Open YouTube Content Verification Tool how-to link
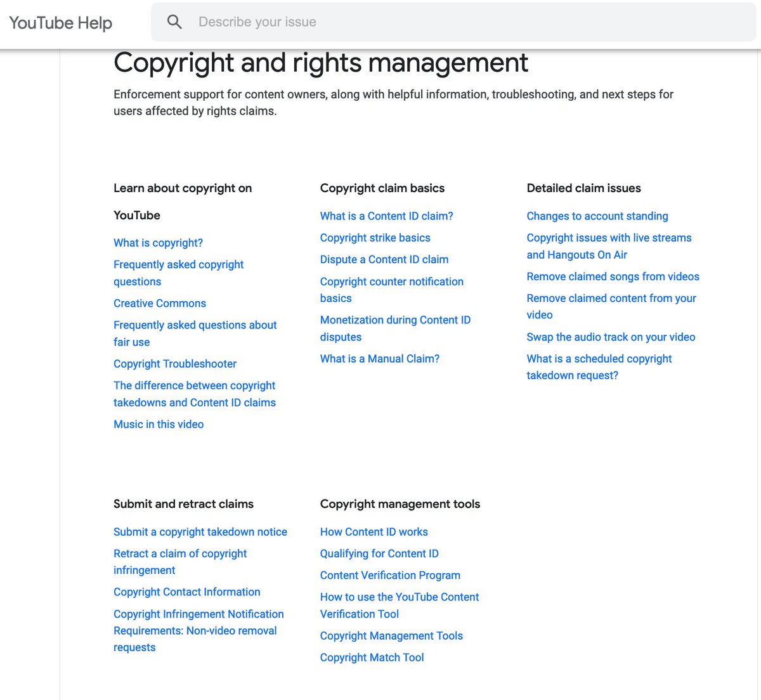This screenshot has height=700, width=761. pos(400,606)
